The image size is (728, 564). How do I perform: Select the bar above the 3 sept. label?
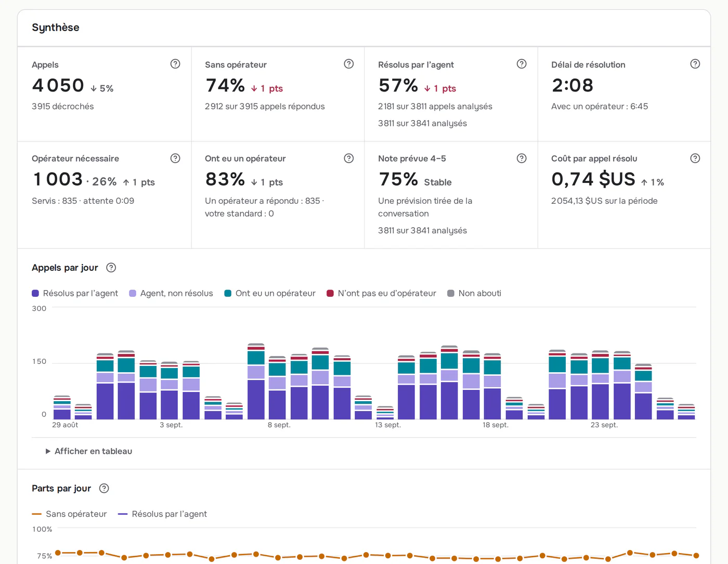pos(170,390)
